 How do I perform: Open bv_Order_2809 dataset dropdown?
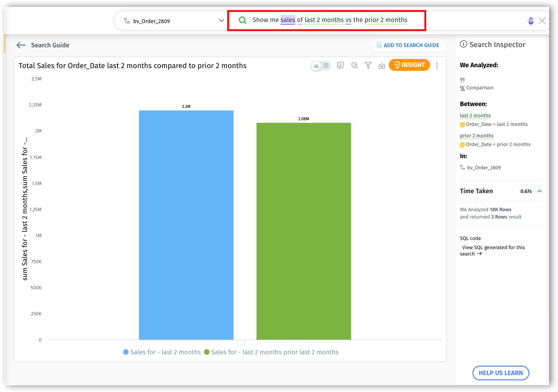click(221, 21)
